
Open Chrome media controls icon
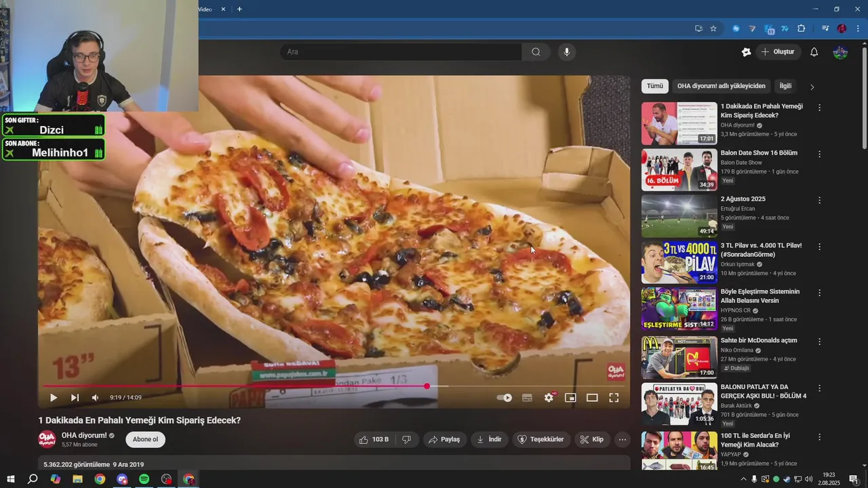825,28
